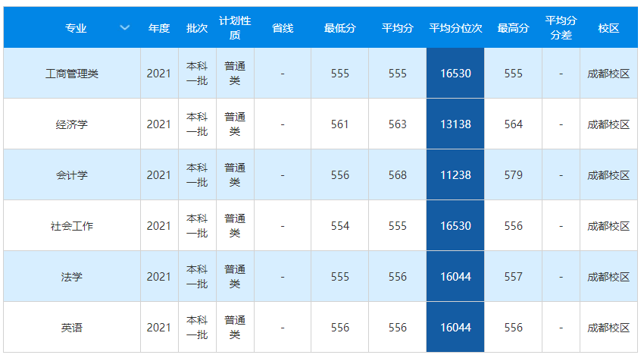
Task: Click 本科一批 in the 法学 row
Action: click(197, 277)
